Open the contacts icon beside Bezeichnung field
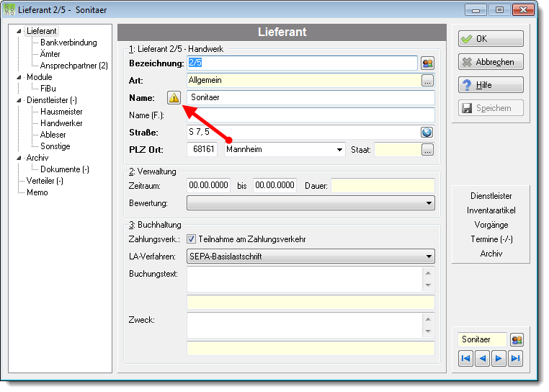This screenshot has height=392, width=549. pos(427,63)
